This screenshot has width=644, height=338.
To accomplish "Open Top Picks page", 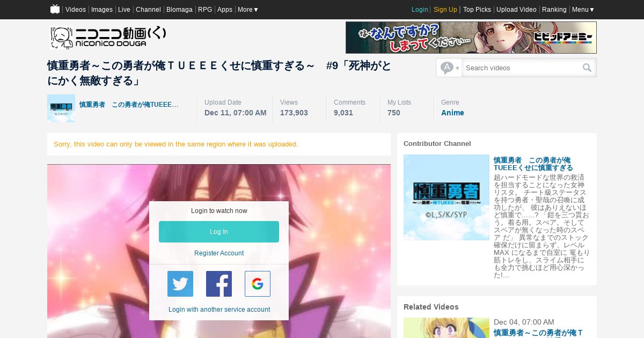I will [x=477, y=10].
